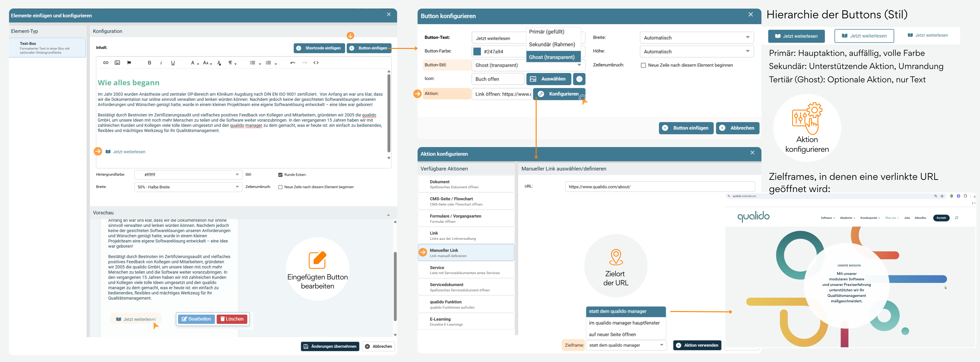Click the round remove-icon button beside Auswählen
The image size is (980, 362).
click(579, 79)
